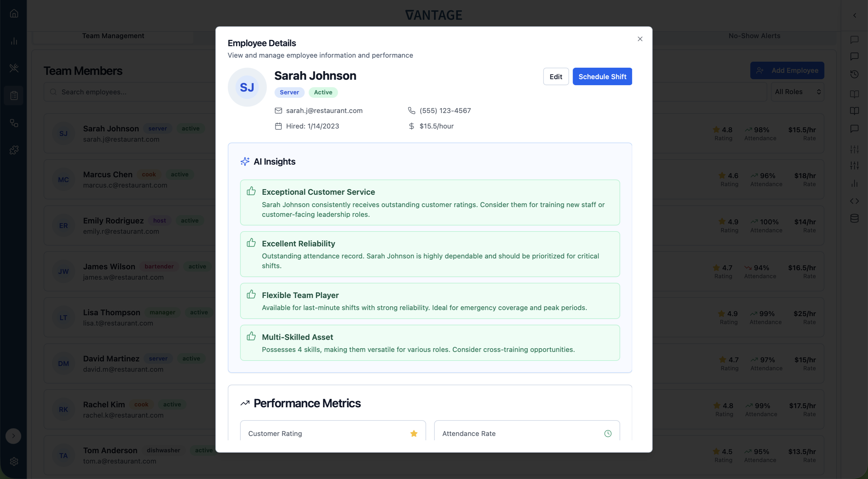The image size is (868, 479).
Task: Select the analytics bar chart icon
Action: (x=14, y=41)
